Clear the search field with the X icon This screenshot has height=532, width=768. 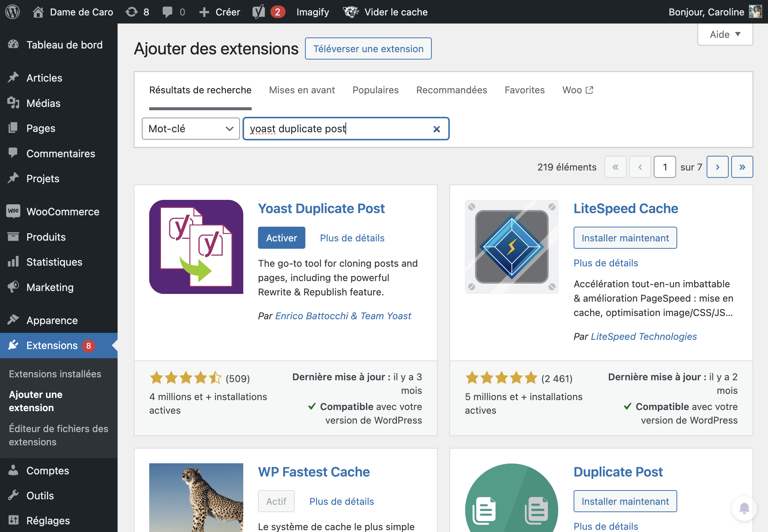(x=437, y=129)
